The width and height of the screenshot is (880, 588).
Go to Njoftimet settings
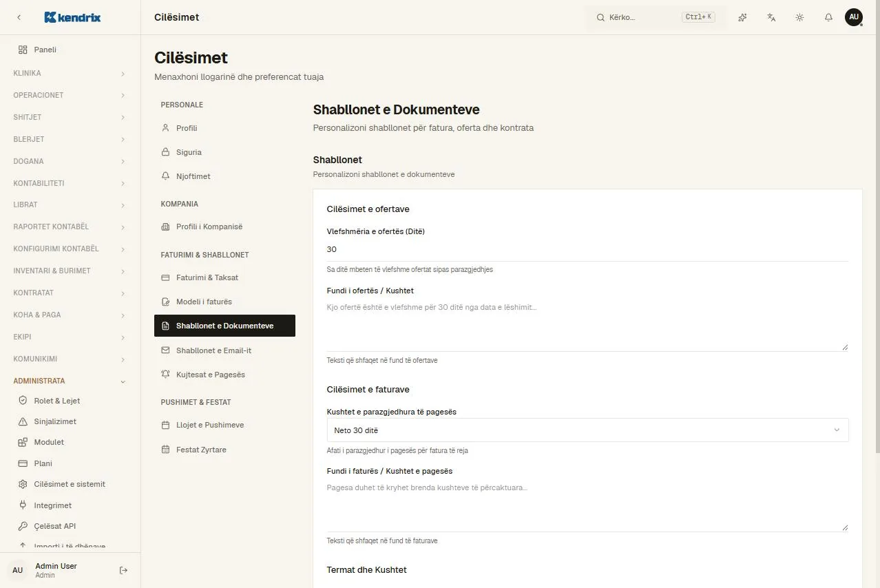pos(224,176)
